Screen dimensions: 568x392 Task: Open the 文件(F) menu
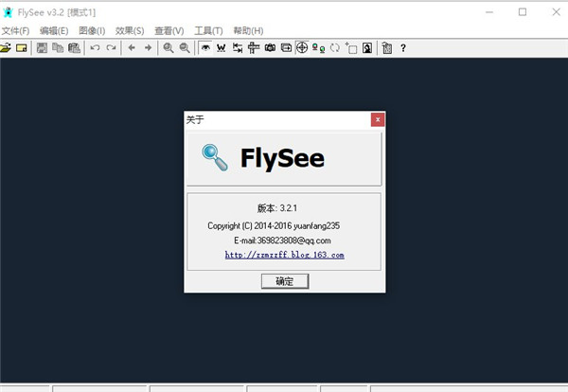[15, 30]
